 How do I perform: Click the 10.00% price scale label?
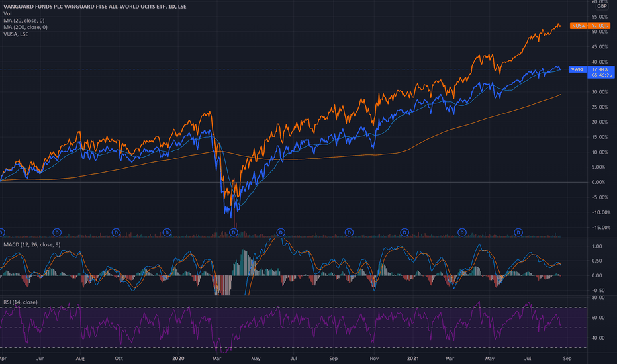[x=600, y=152]
